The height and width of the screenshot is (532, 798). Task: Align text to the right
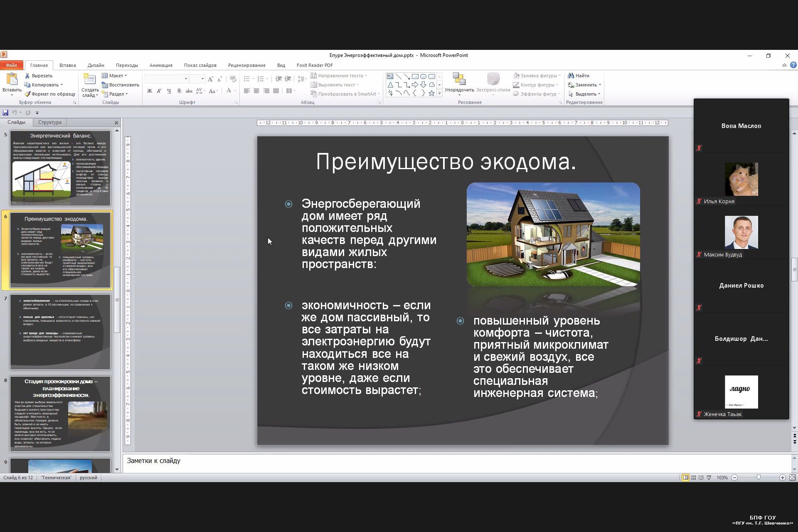pyautogui.click(x=266, y=91)
